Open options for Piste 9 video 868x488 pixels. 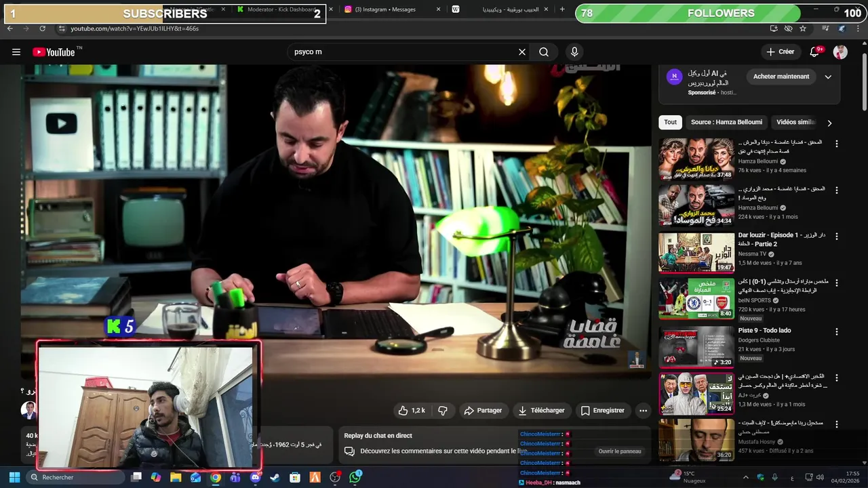[x=837, y=331]
